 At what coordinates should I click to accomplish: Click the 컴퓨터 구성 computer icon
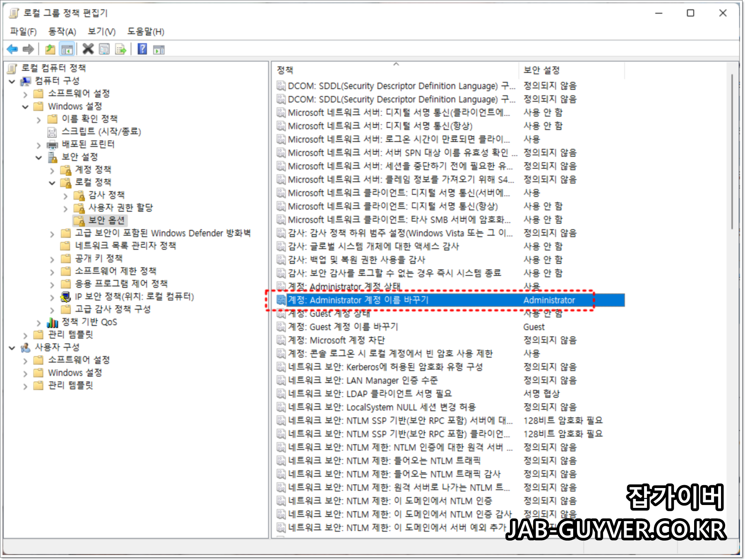click(x=26, y=81)
